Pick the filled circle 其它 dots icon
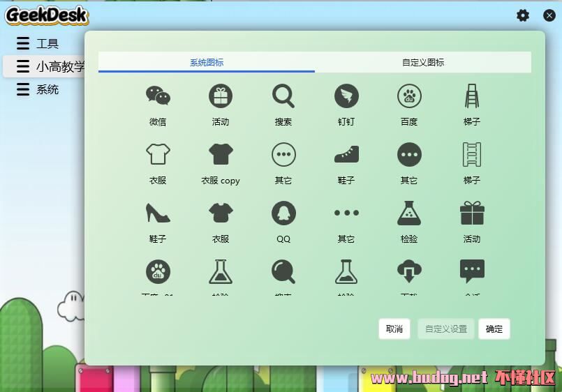Screen dimensions: 562x392 [409, 155]
